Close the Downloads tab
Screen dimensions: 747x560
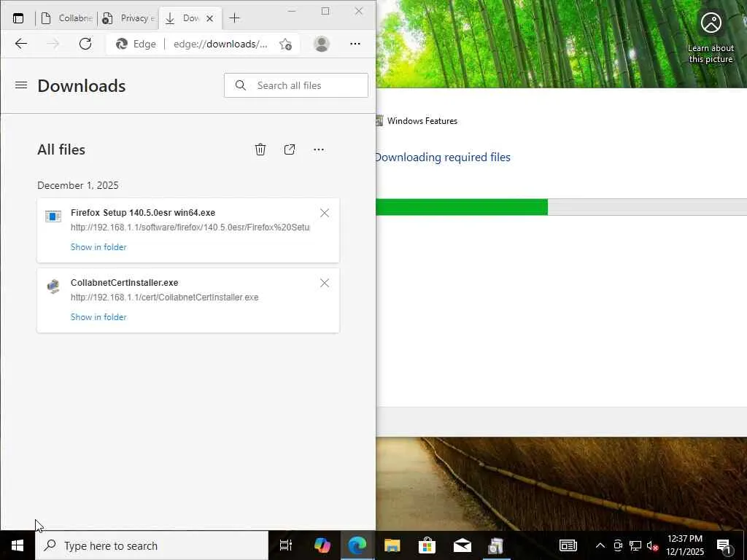tap(209, 18)
